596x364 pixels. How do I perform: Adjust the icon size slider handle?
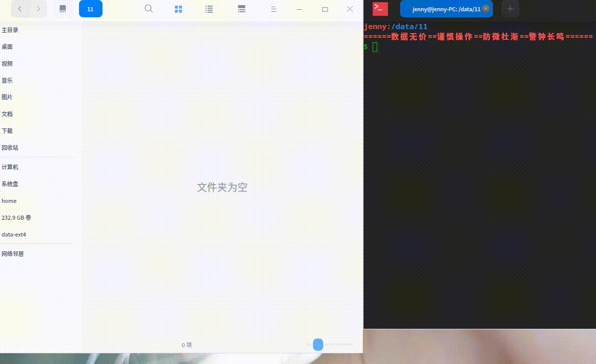pos(318,344)
